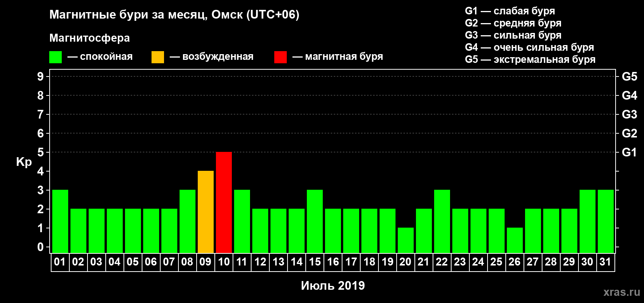
Task: Click the date label '05'
Action: 133,262
